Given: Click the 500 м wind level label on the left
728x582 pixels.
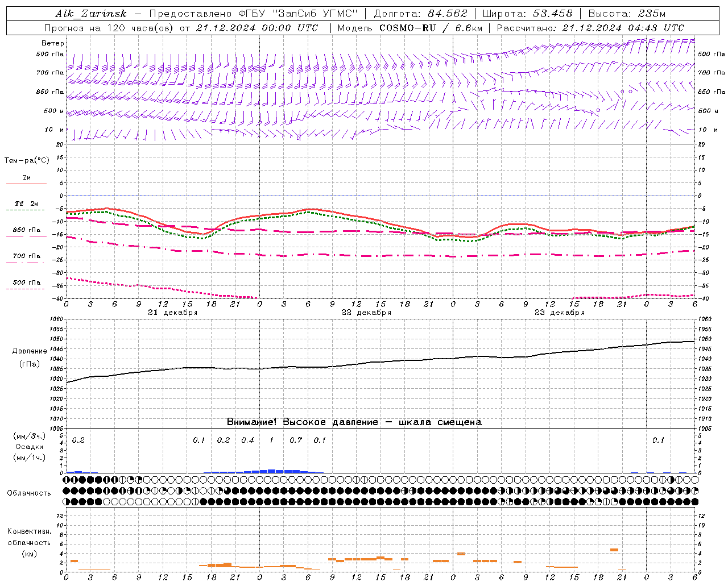Looking at the screenshot, I should coord(54,111).
